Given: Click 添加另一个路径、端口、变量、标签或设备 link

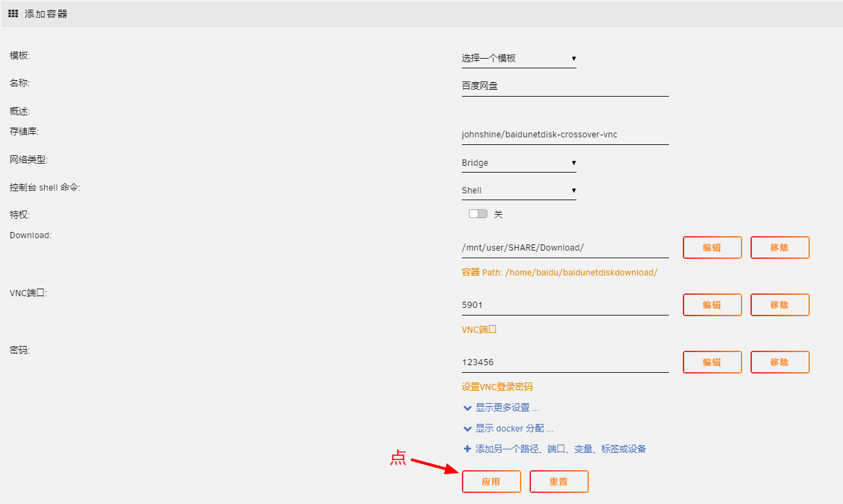Looking at the screenshot, I should pos(561,449).
